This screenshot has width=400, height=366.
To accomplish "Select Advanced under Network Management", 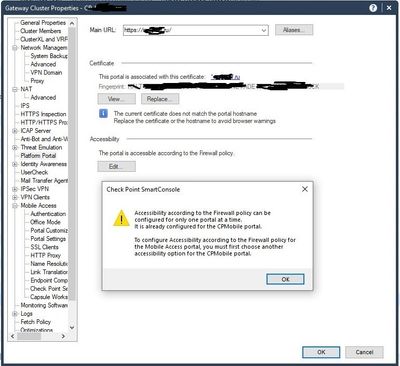I will pos(43,64).
